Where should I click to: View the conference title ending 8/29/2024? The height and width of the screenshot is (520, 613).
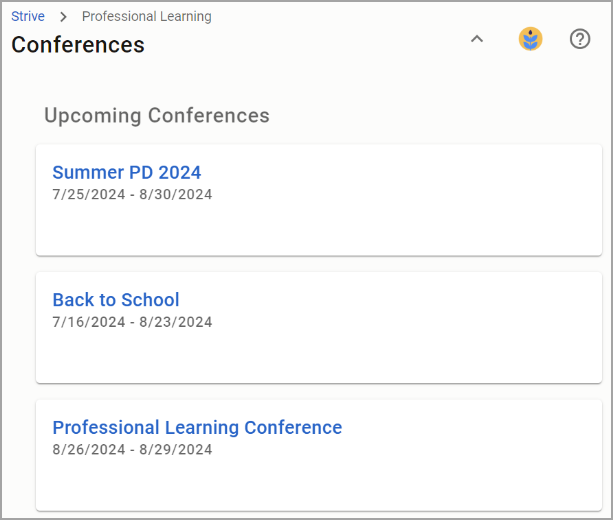[197, 427]
